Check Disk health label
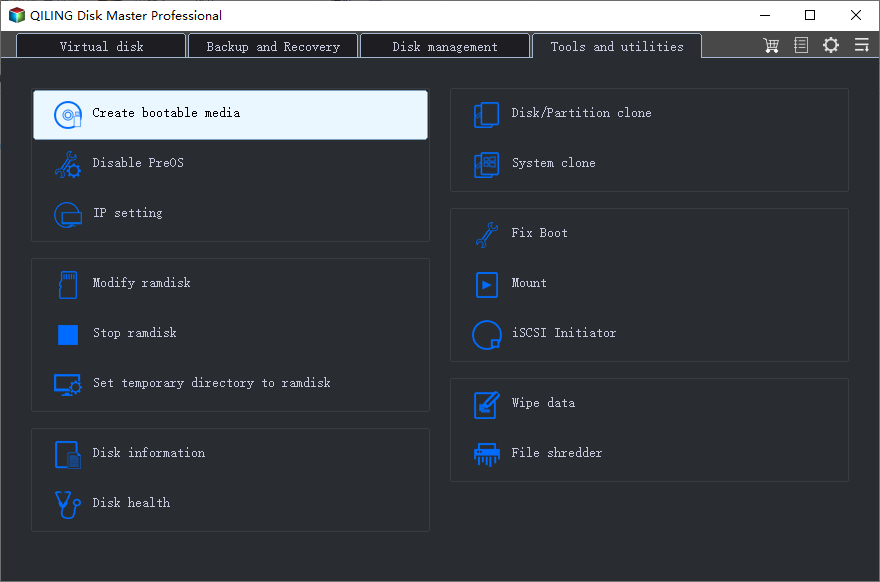Image resolution: width=880 pixels, height=582 pixels. [131, 503]
